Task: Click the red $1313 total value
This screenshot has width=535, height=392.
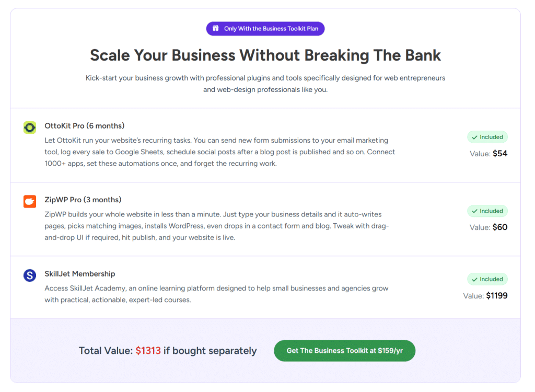Action: [x=148, y=351]
